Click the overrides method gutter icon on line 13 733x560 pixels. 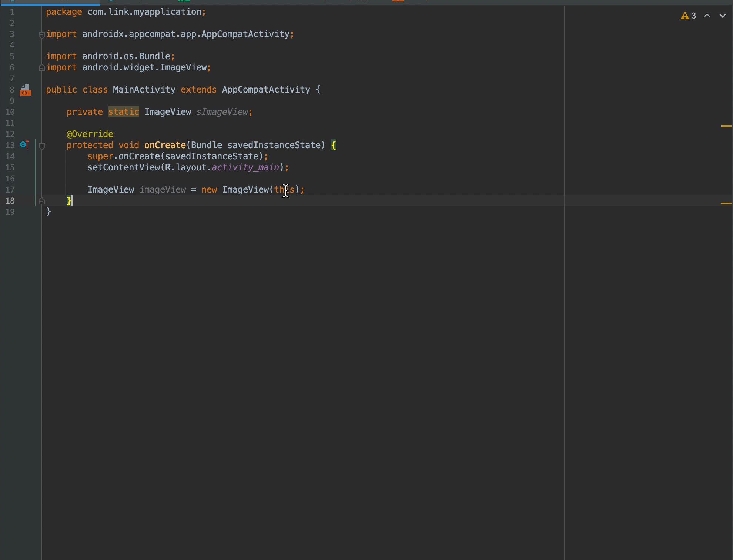(x=24, y=145)
